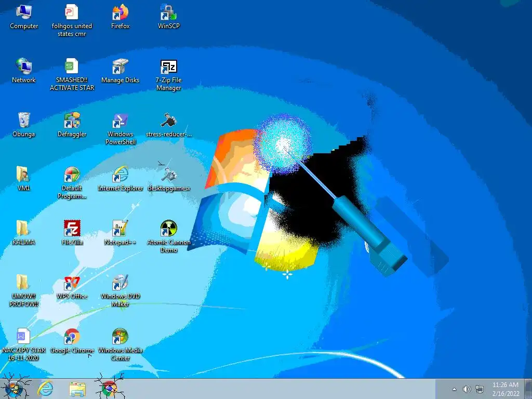Launch 7-Zip File Manager shortcut
Image resolution: width=532 pixels, height=399 pixels.
tap(169, 75)
